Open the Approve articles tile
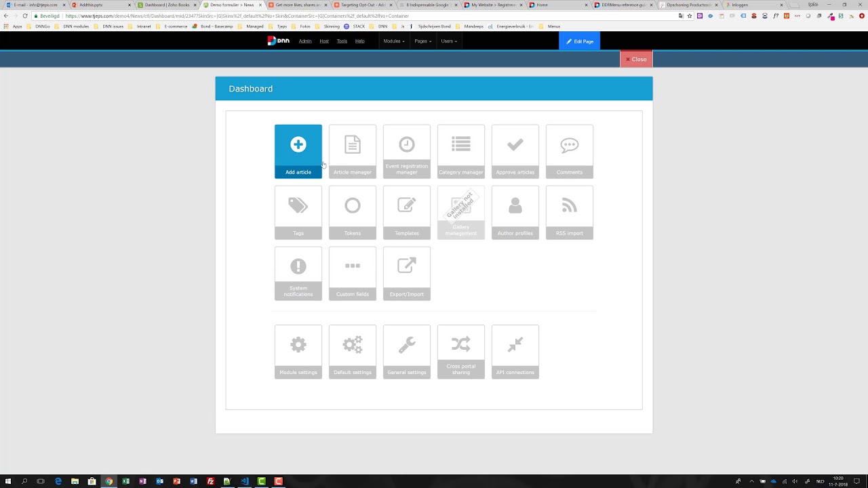This screenshot has width=868, height=488. [x=515, y=152]
